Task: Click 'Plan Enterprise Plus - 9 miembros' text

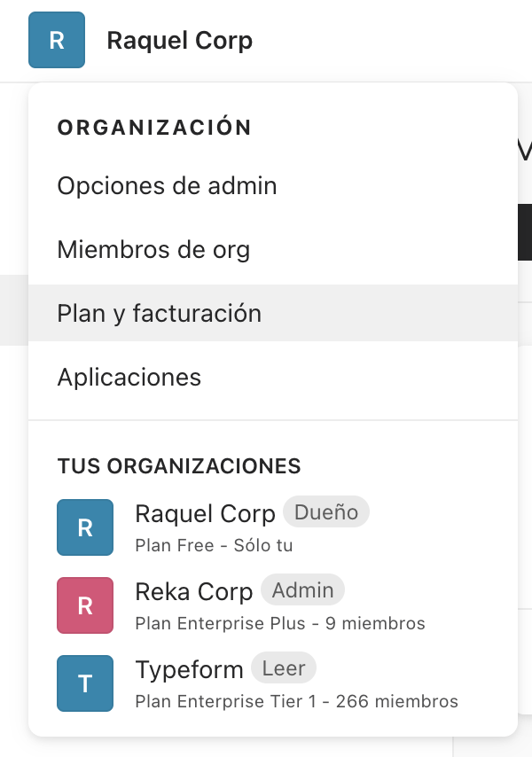Action: (280, 623)
